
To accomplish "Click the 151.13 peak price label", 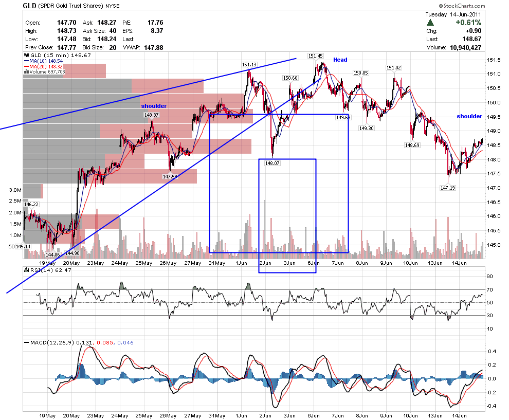I will click(249, 65).
